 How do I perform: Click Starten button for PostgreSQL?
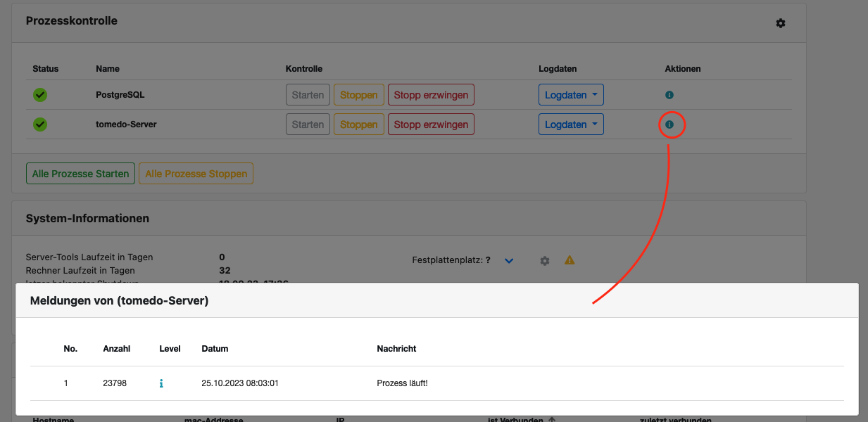click(308, 95)
